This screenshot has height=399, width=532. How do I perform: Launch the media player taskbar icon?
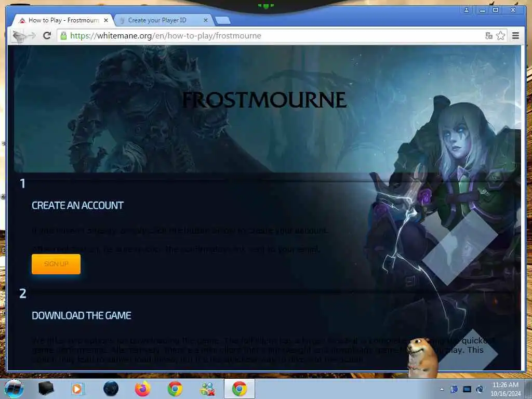[x=77, y=389]
